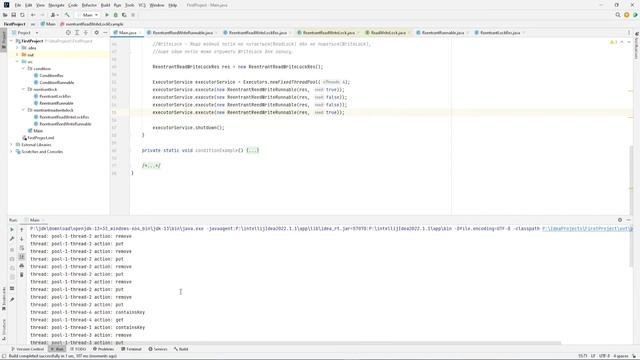Open the Version Control tool window

[x=27, y=349]
